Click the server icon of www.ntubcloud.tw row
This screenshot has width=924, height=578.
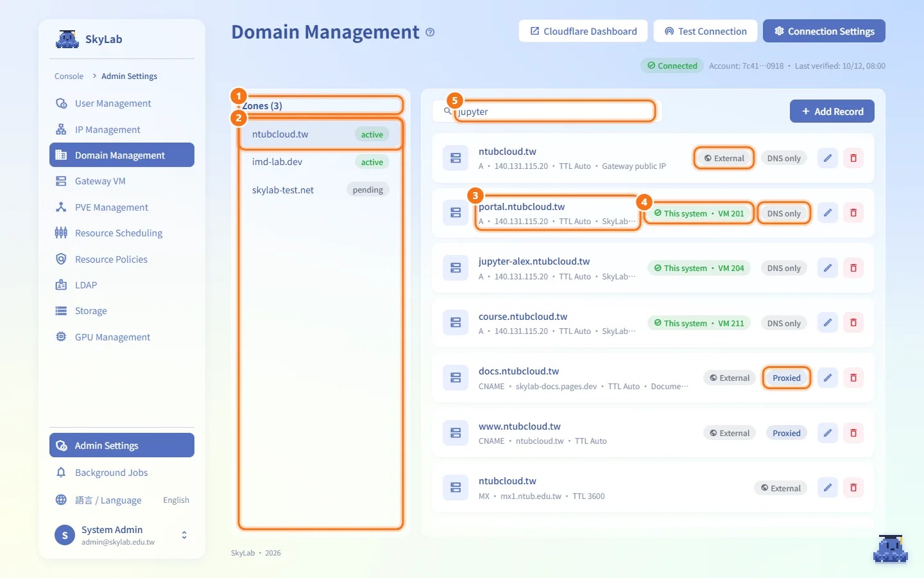click(x=456, y=433)
